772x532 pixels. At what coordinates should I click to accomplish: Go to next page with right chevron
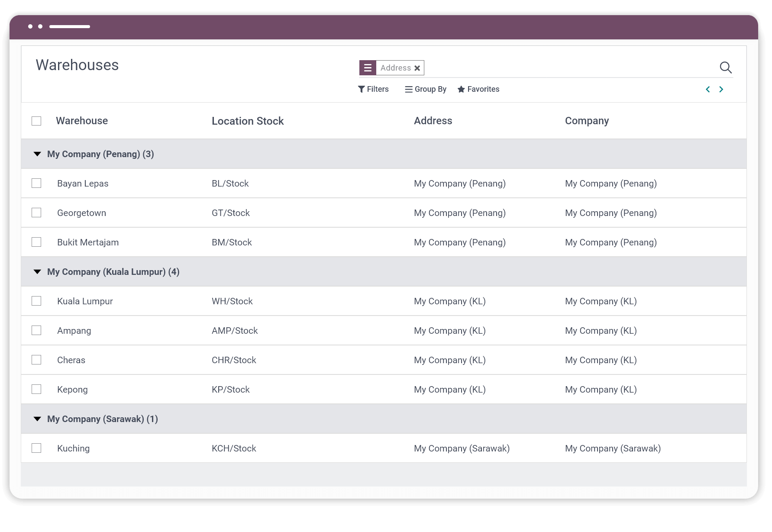pyautogui.click(x=721, y=89)
